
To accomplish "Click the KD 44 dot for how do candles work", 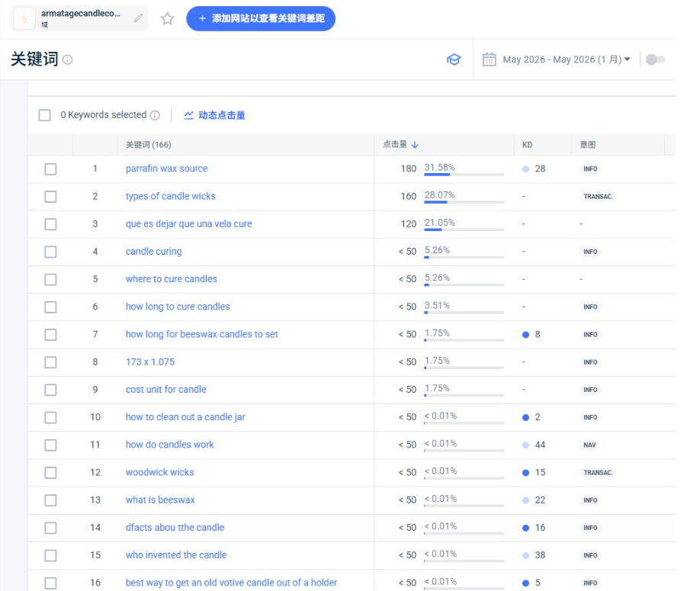I will 526,445.
